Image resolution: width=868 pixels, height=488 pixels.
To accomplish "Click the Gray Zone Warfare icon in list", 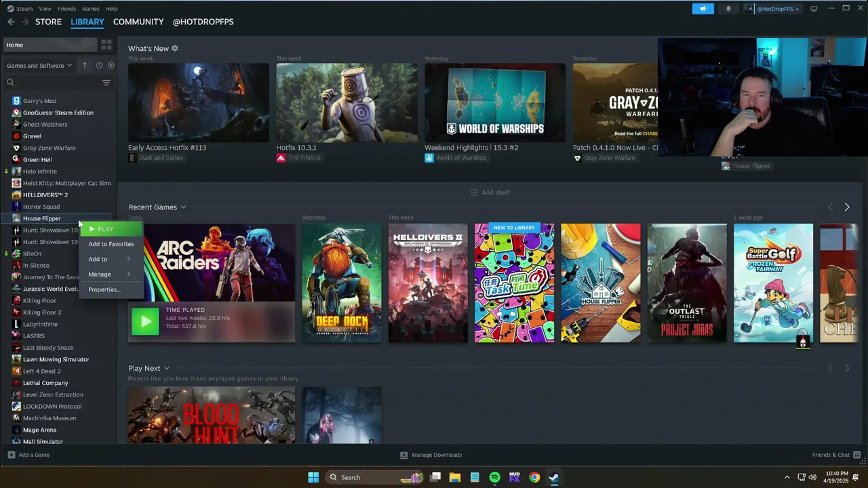I will click(16, 148).
